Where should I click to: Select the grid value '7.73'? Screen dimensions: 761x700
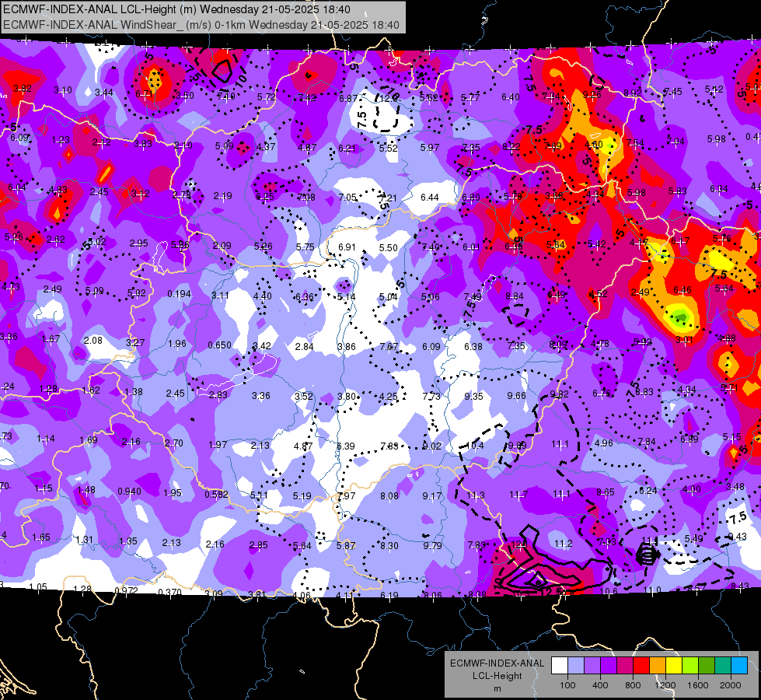tap(431, 397)
